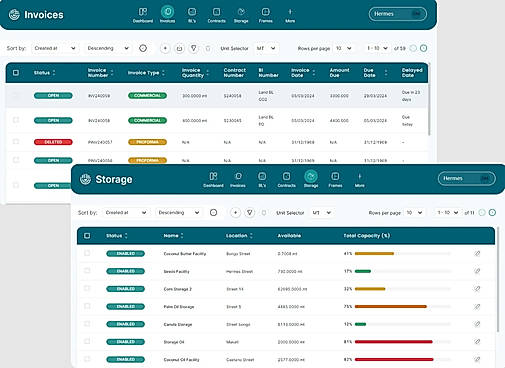505x368 pixels.
Task: Open BL's from the Invoices window nav
Action: point(192,15)
